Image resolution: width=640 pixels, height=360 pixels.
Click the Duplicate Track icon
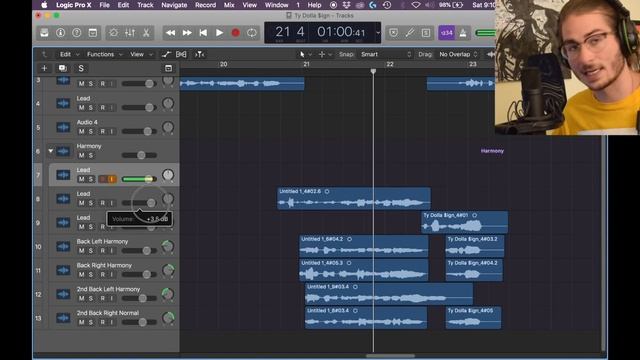(62, 68)
